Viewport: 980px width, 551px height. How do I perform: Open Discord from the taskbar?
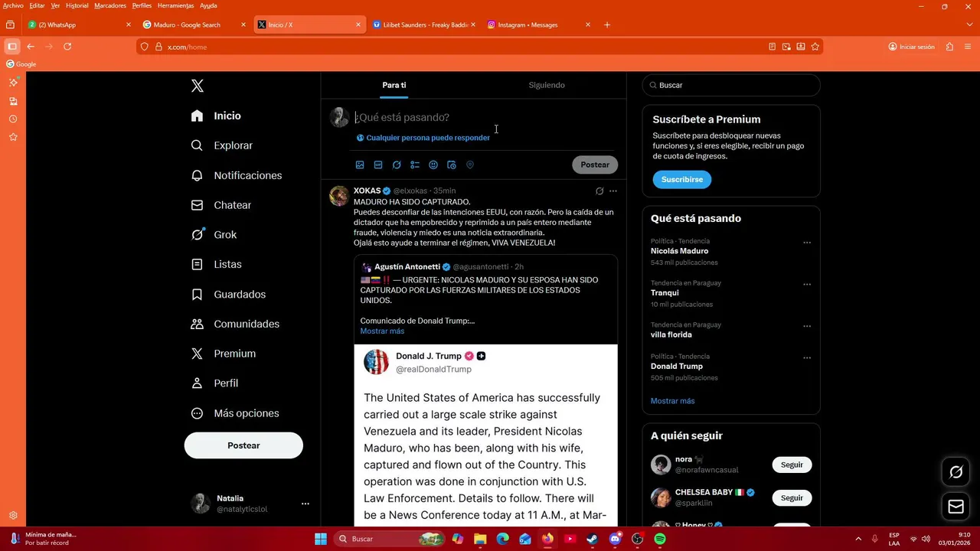615,539
